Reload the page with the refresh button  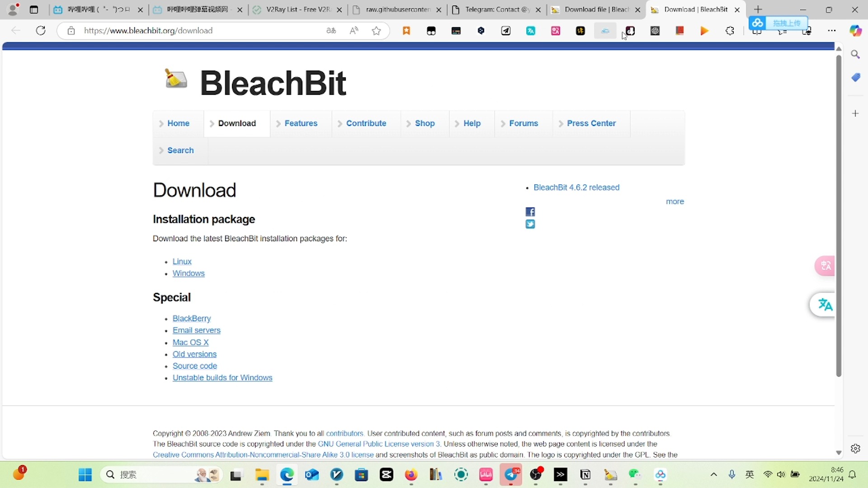click(x=41, y=31)
